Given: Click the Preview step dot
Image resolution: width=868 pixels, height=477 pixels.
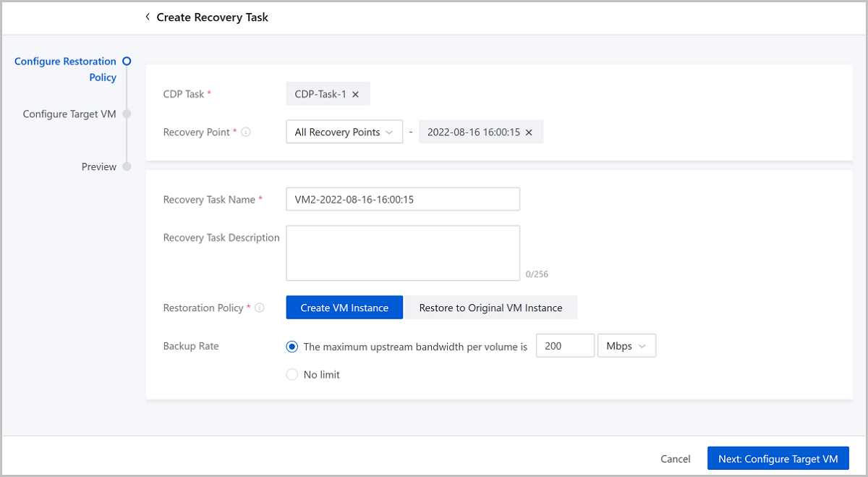Looking at the screenshot, I should (x=127, y=166).
